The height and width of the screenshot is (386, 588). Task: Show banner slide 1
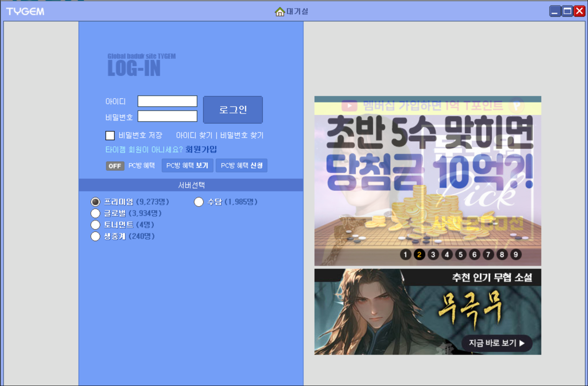point(405,254)
